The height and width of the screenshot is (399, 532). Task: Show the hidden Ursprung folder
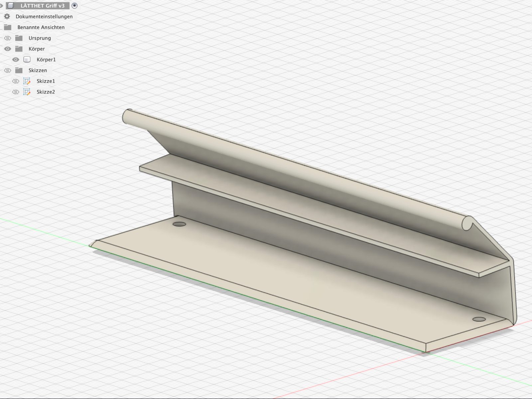click(x=7, y=38)
